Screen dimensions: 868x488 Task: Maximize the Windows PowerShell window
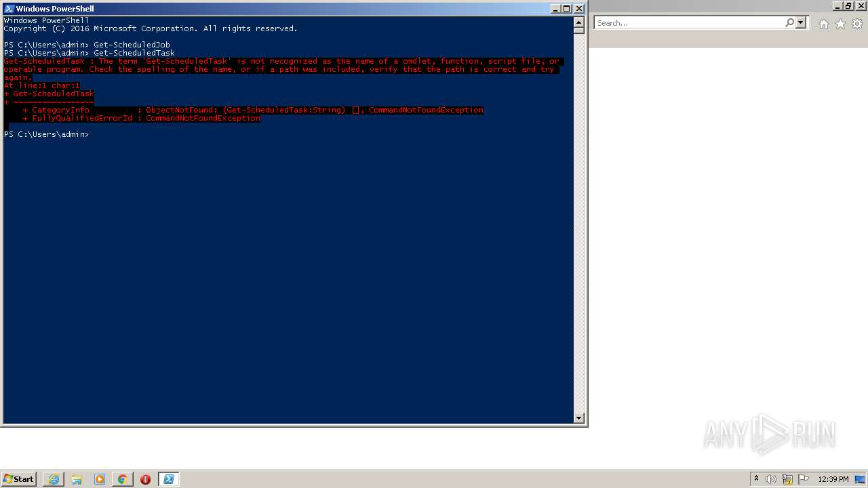click(x=566, y=9)
